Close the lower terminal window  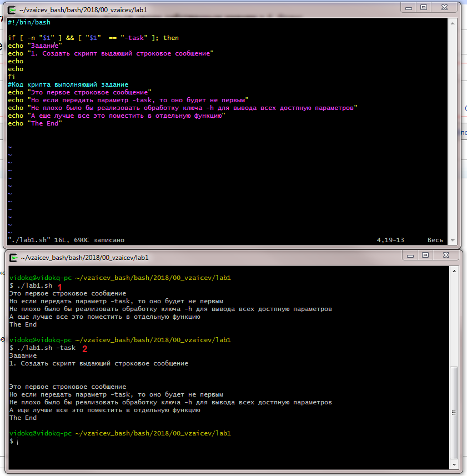446,255
